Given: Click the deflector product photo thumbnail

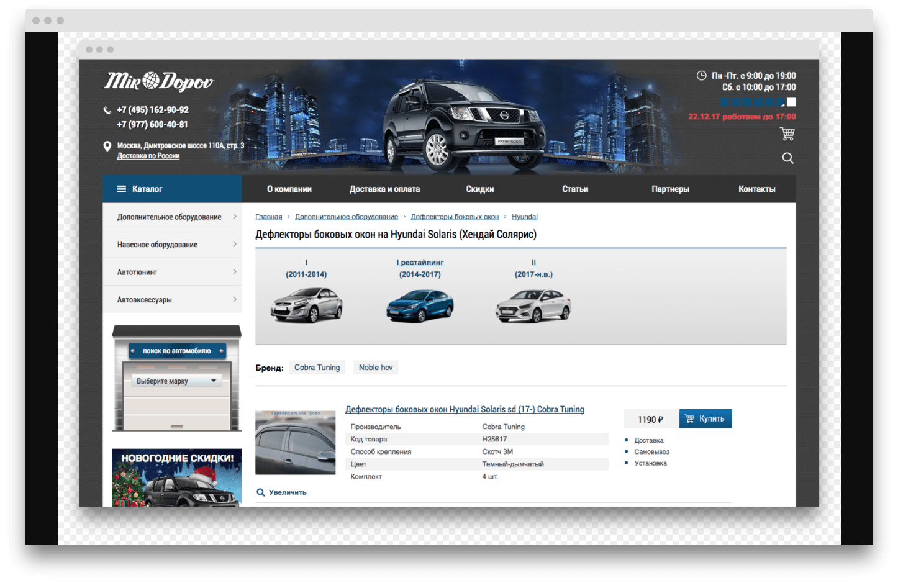Looking at the screenshot, I should coord(296,443).
